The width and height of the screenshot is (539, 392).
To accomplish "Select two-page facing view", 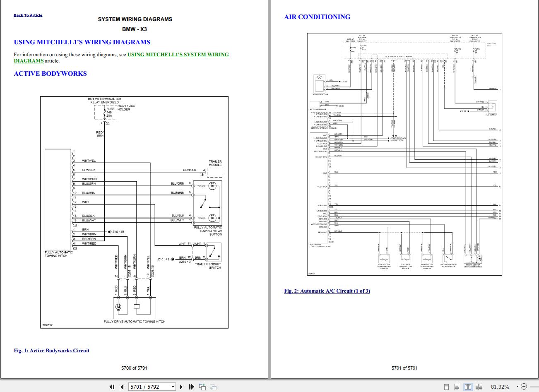I will click(468, 387).
